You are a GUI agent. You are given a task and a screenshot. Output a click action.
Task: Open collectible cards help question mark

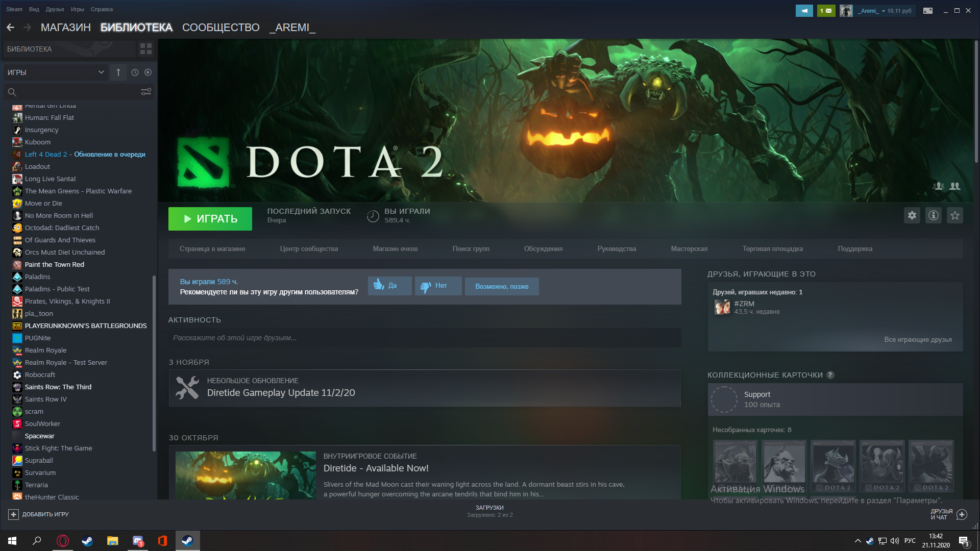830,375
